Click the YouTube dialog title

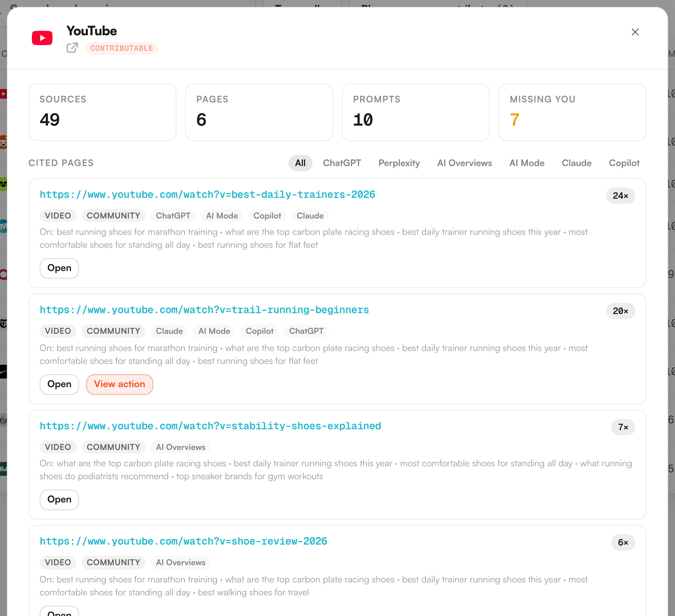click(92, 31)
